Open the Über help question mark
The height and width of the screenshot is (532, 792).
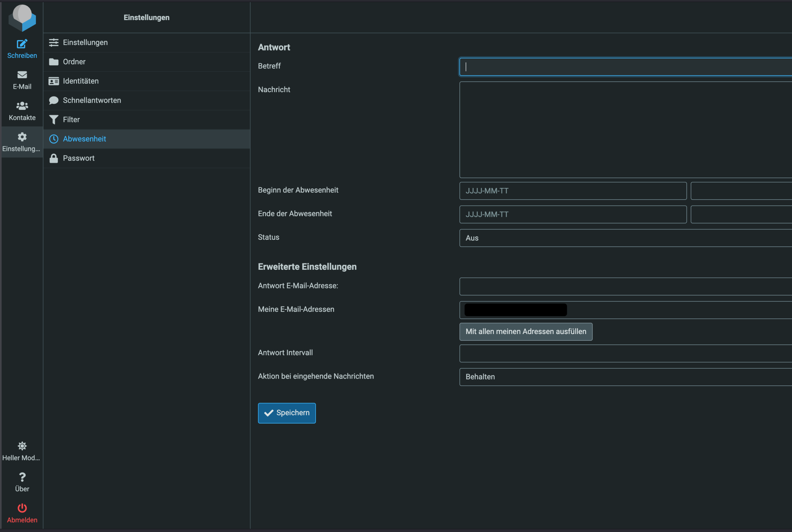pos(22,477)
